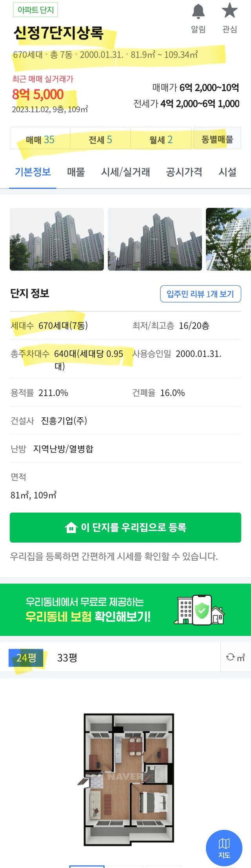The image size is (251, 868).
Task: Show 월세 2 listings
Action: coord(161,140)
